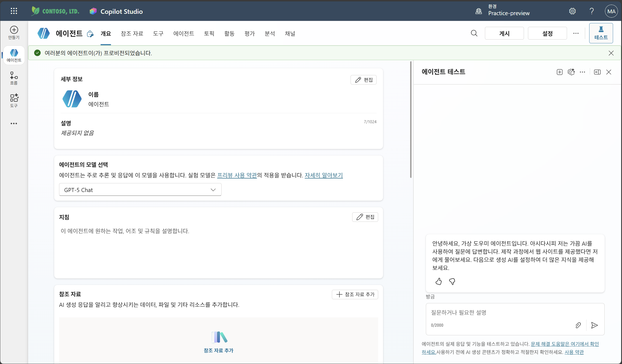The image size is (622, 364).
Task: Click the attachment paperclip icon
Action: pos(578,325)
